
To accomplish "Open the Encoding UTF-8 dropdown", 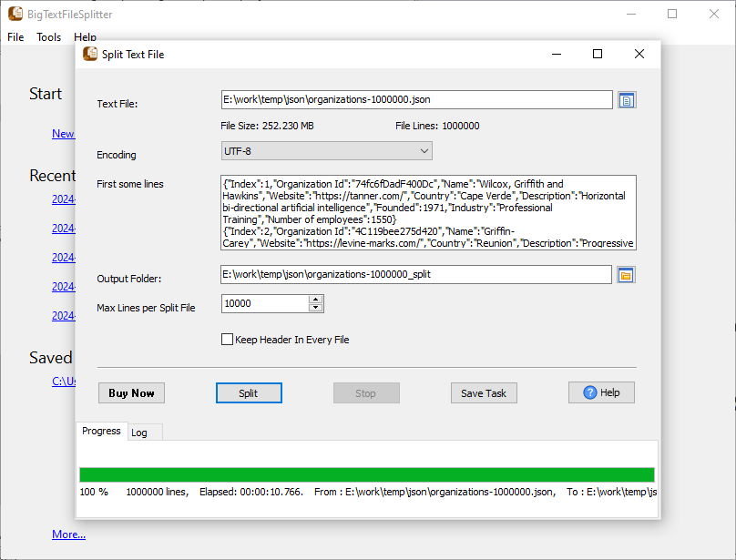I will [326, 151].
